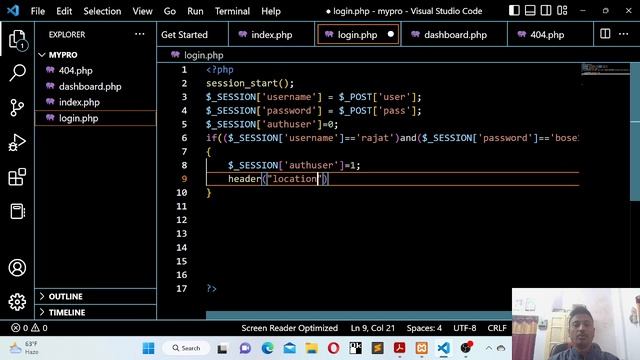The height and width of the screenshot is (360, 640).
Task: Open editor more actions menu (three dots)
Action: click(x=623, y=34)
